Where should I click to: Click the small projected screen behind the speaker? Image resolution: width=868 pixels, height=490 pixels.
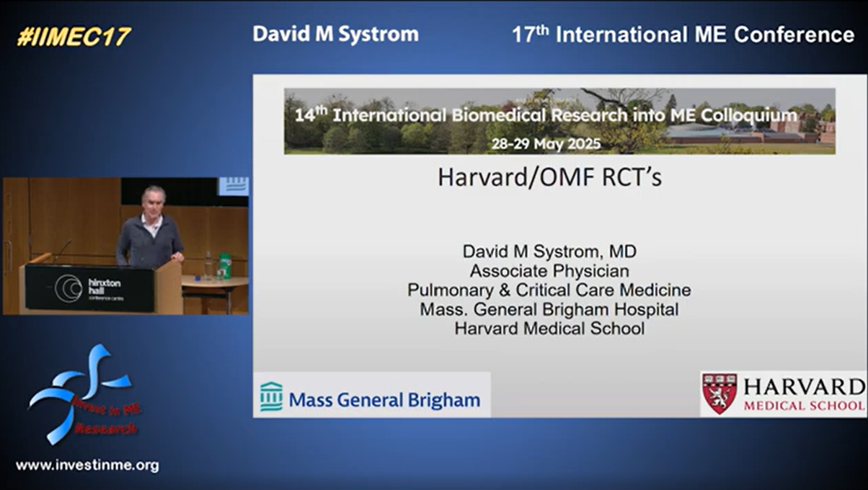coord(233,186)
